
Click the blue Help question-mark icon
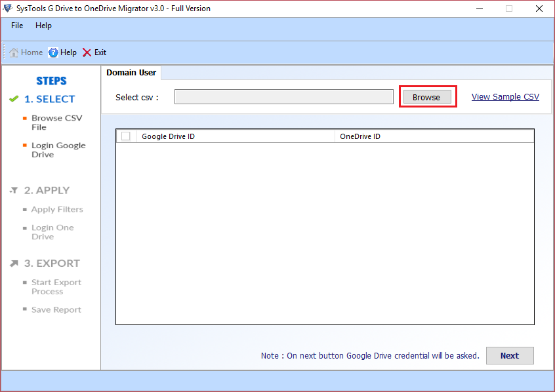coord(53,52)
